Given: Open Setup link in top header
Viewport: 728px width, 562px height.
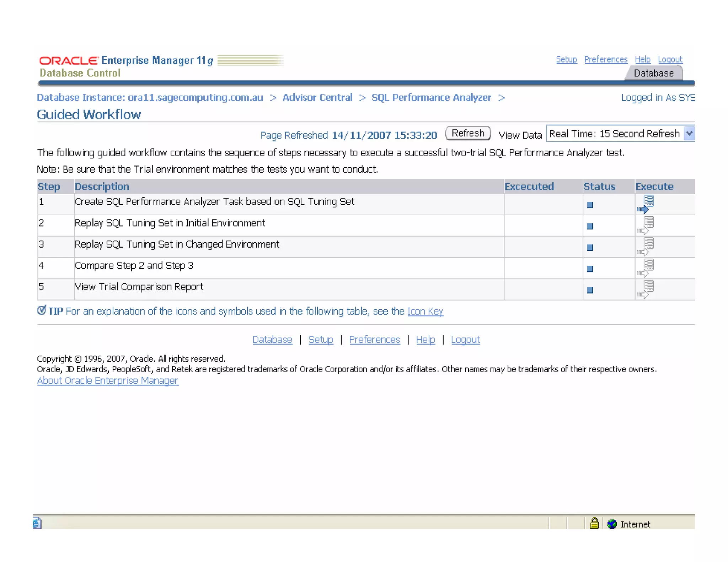Looking at the screenshot, I should [x=566, y=59].
